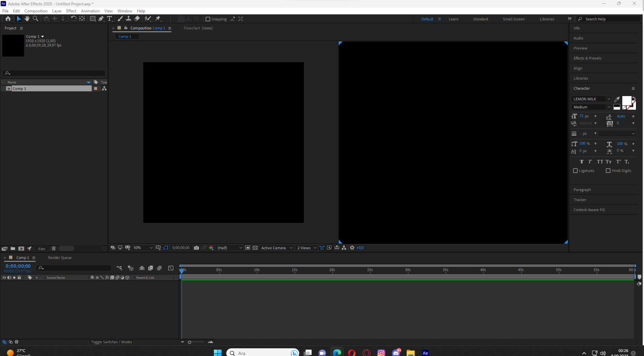Expand the hidden workspaces chevron
The width and height of the screenshot is (644, 356).
[570, 19]
